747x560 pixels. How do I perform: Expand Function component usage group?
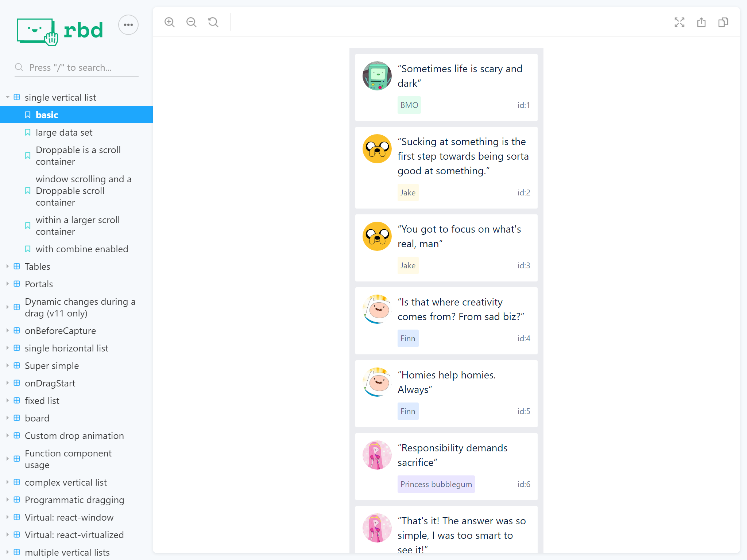(x=77, y=459)
